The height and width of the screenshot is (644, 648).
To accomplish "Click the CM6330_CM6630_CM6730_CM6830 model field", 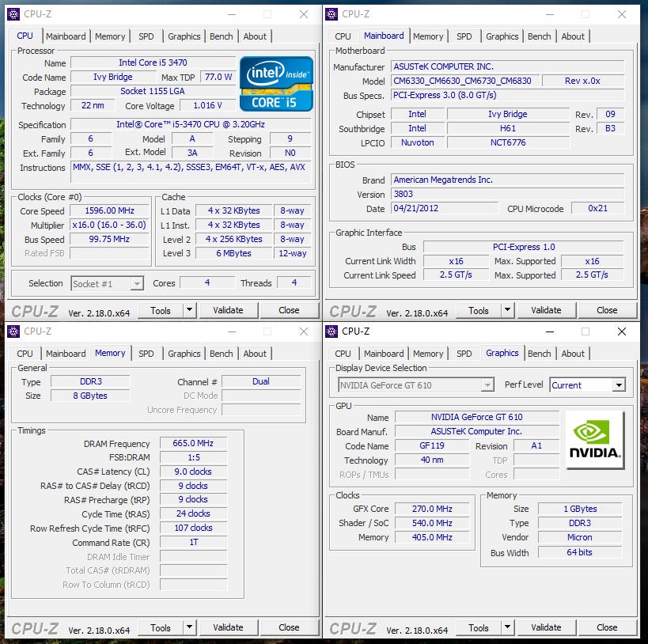I will coord(465,81).
